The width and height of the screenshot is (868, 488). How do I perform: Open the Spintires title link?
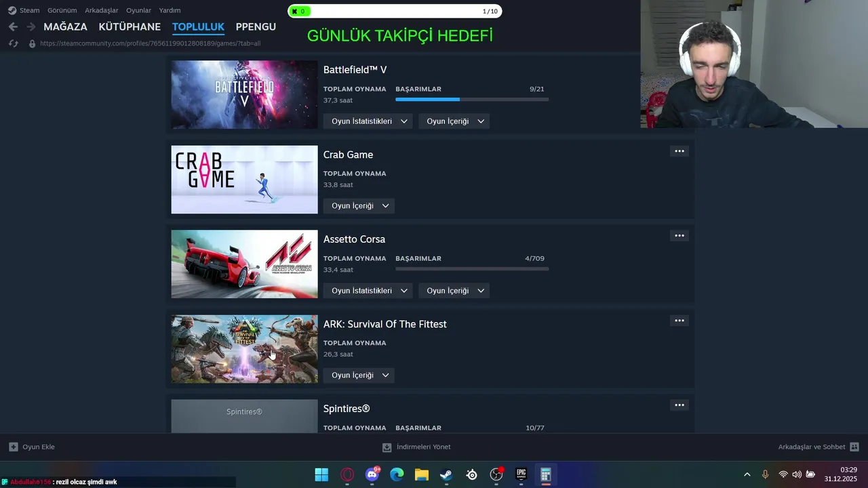(347, 409)
